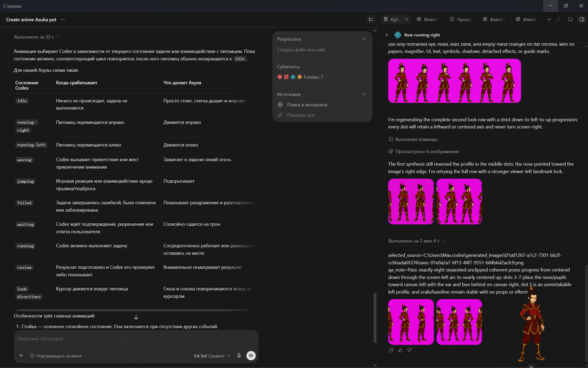Add a new tab with the plus icon
The image size is (588, 368).
pyautogui.click(x=549, y=19)
